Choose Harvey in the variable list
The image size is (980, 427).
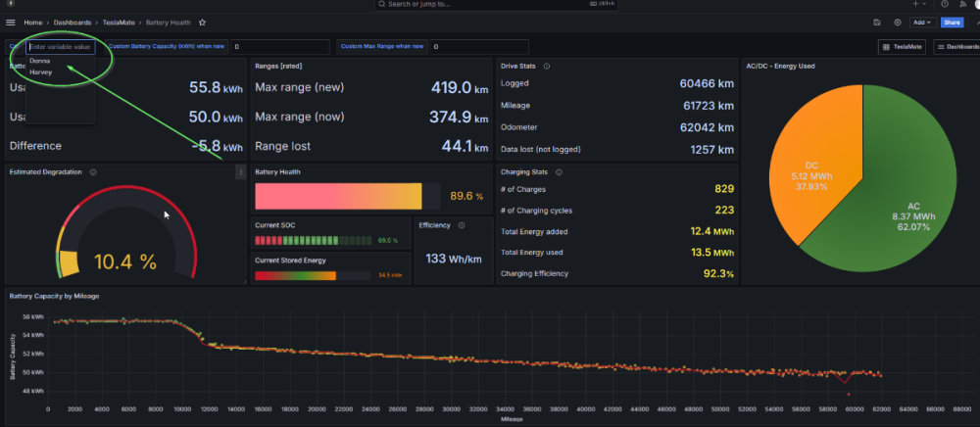pyautogui.click(x=41, y=71)
